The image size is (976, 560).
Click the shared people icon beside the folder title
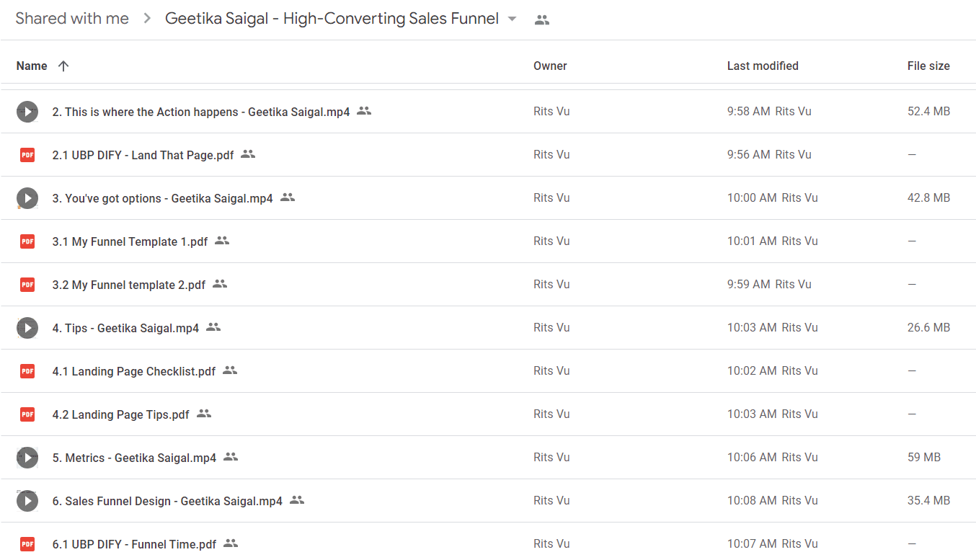click(542, 20)
